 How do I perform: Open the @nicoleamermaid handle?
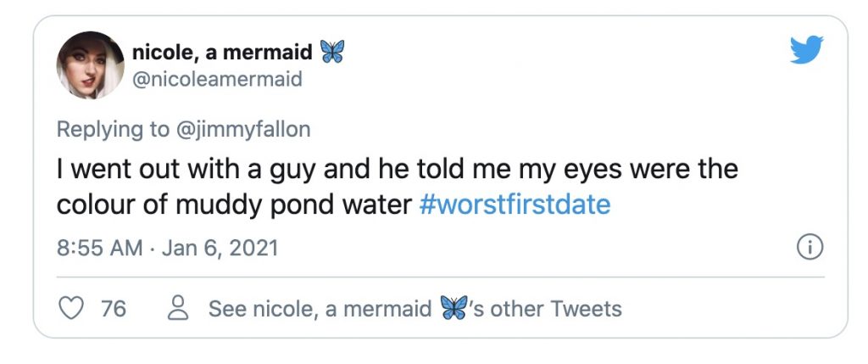tap(217, 79)
